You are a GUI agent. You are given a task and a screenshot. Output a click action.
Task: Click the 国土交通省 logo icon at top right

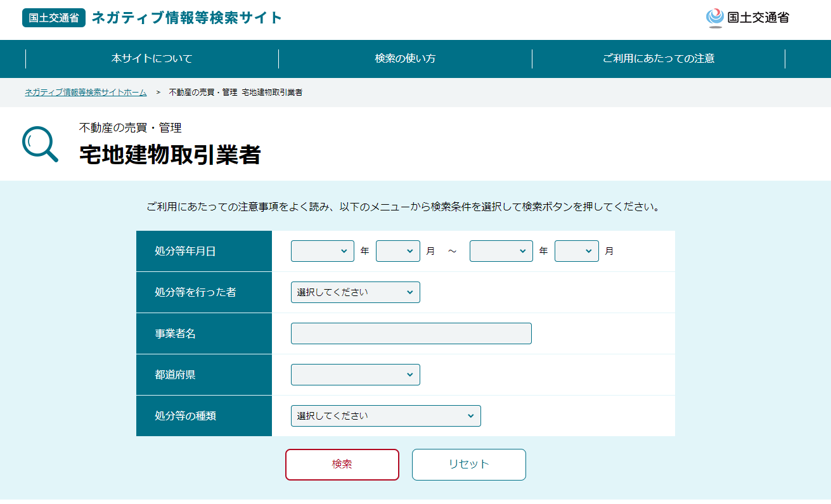click(714, 18)
